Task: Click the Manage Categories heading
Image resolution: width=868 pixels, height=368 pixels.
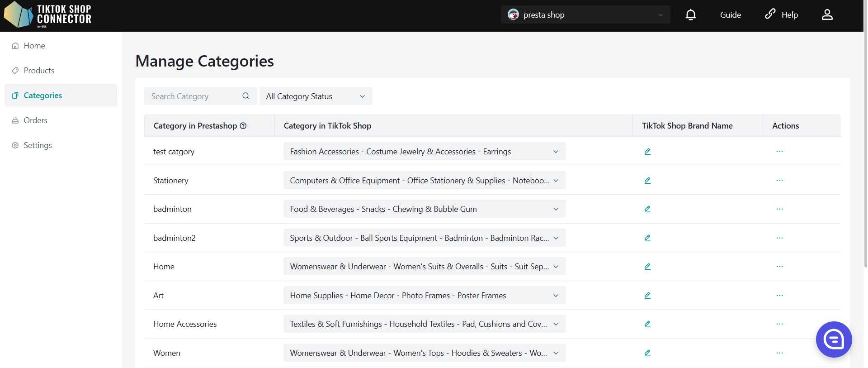Action: (204, 61)
